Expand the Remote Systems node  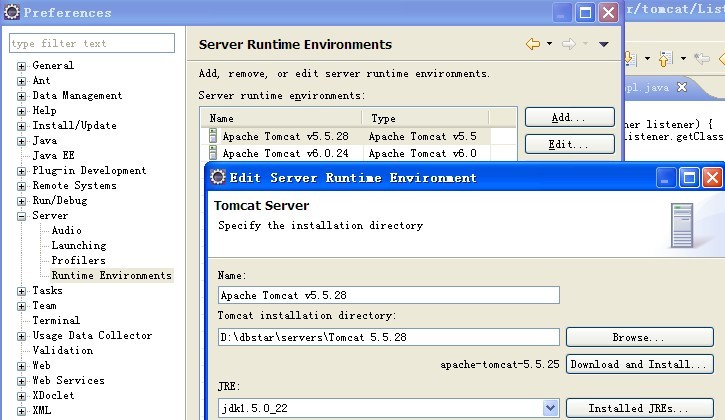coord(21,186)
